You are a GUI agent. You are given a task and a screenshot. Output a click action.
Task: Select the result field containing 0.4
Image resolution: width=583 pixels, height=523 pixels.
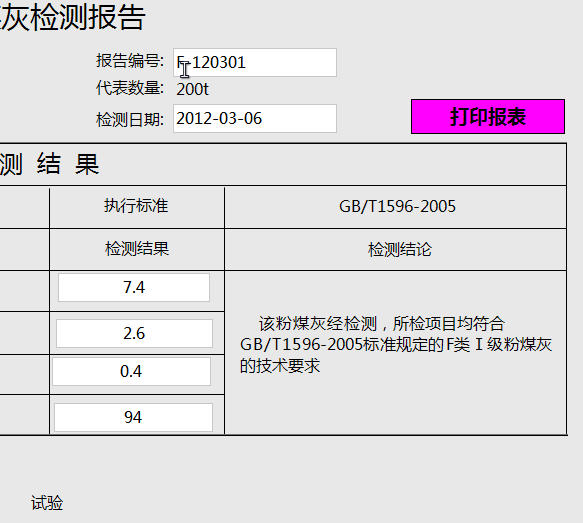(131, 371)
